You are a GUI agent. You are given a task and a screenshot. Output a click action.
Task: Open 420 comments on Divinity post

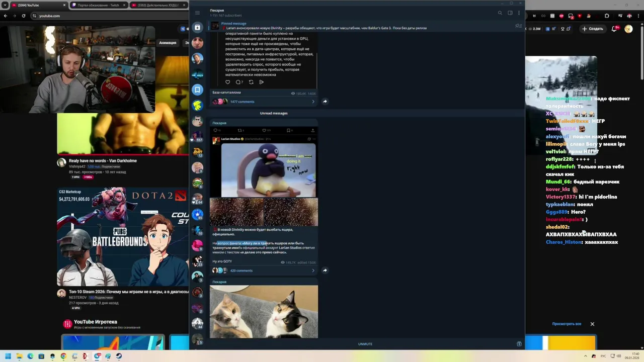pos(241,270)
